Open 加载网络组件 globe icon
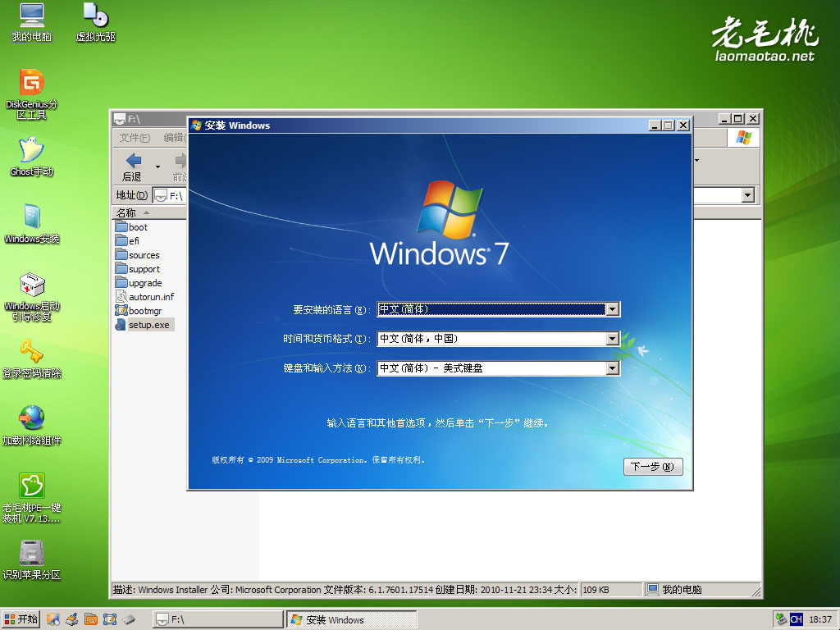Viewport: 840px width, 630px height. [x=32, y=426]
